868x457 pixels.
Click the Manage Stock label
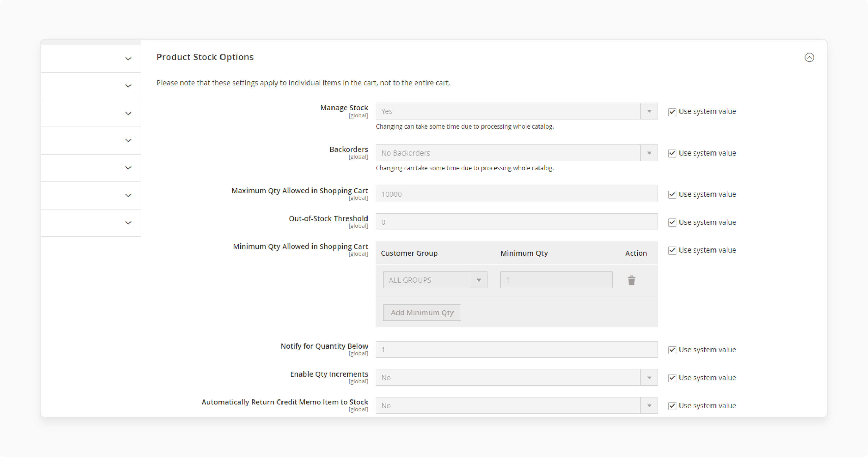pyautogui.click(x=344, y=108)
